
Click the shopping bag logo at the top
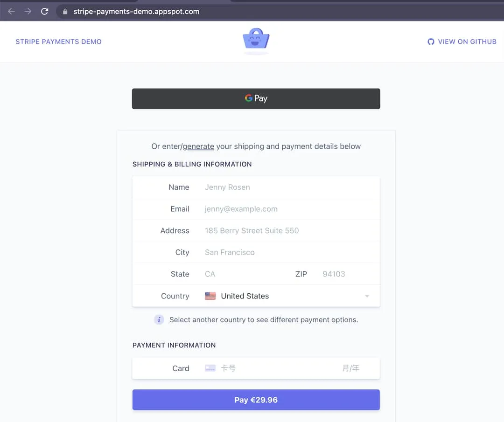[256, 41]
